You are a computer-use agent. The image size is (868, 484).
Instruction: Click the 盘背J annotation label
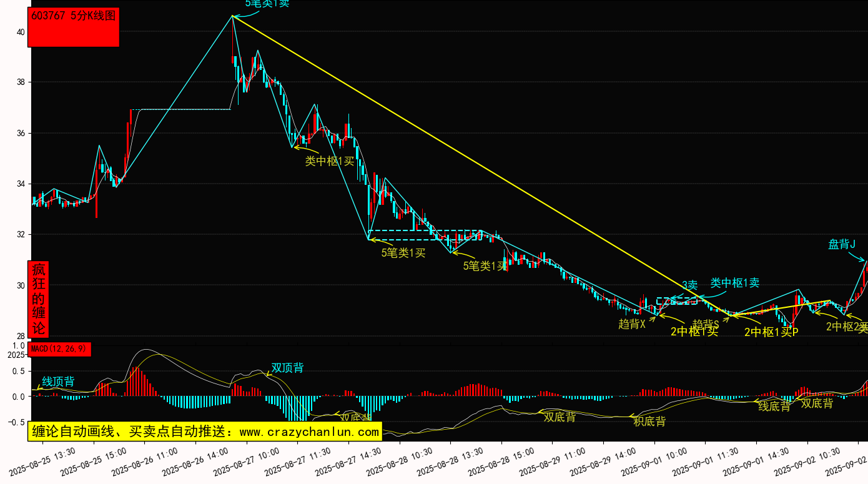tap(841, 244)
